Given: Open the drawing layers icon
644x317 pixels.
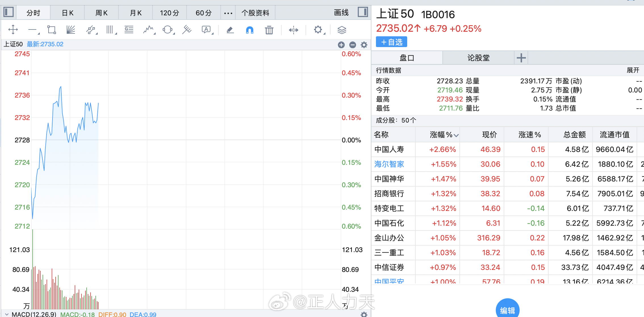Looking at the screenshot, I should (x=342, y=29).
